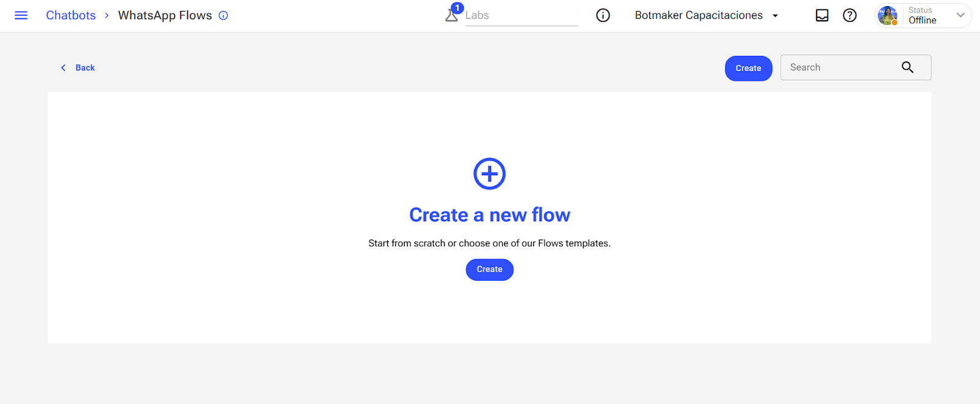980x404 pixels.
Task: Click the Back chevron arrow
Action: (63, 68)
